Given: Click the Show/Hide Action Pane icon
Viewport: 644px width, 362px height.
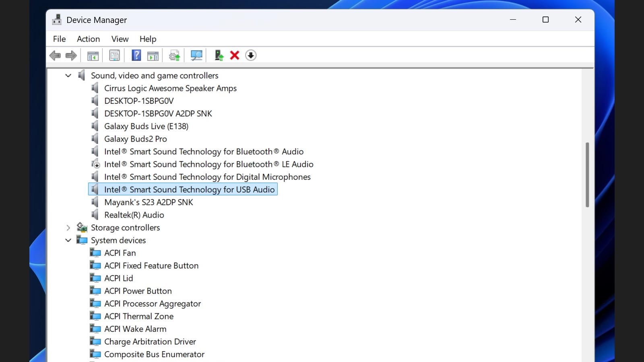Looking at the screenshot, I should click(x=153, y=56).
